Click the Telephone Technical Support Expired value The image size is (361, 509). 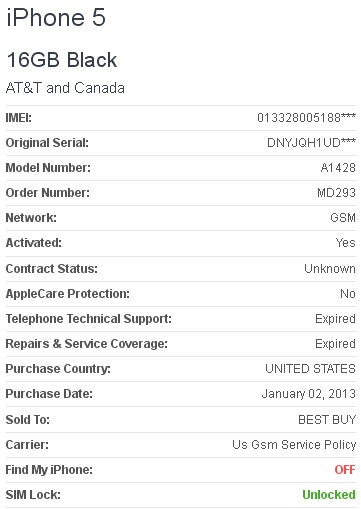click(x=335, y=319)
